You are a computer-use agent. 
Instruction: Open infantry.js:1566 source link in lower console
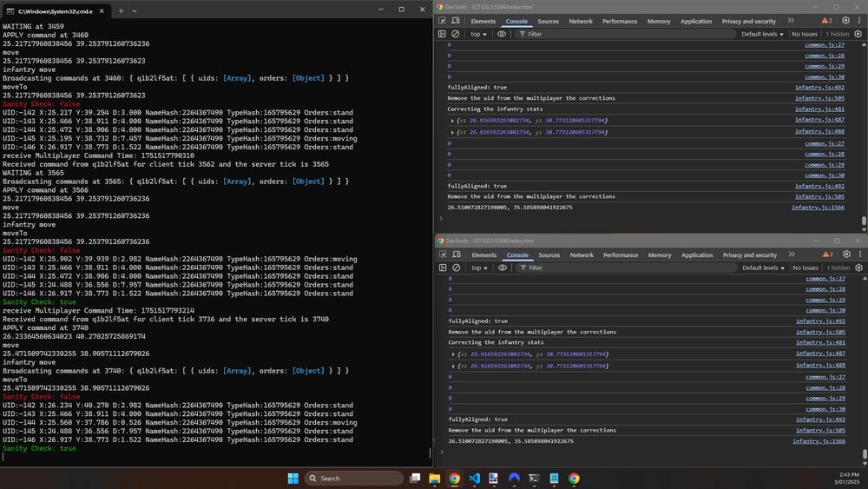click(x=819, y=441)
